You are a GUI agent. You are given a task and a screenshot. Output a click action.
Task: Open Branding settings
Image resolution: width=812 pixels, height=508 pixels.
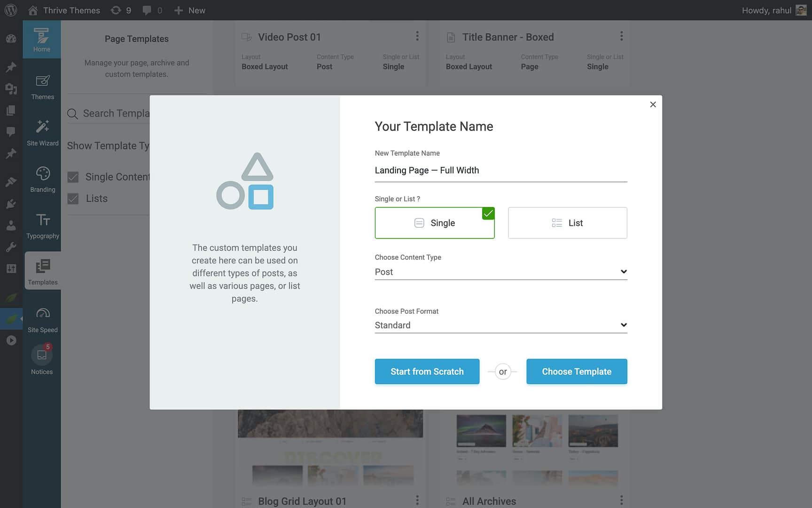(42, 180)
